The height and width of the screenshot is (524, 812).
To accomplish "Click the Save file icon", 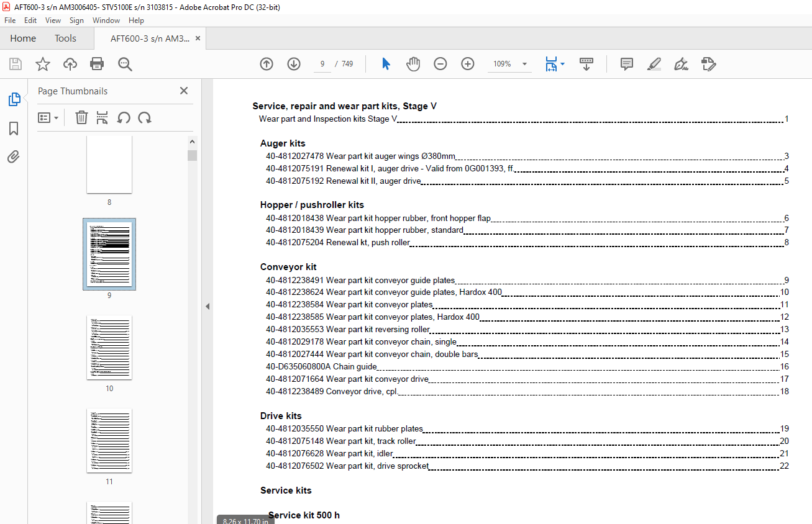I will click(x=16, y=64).
